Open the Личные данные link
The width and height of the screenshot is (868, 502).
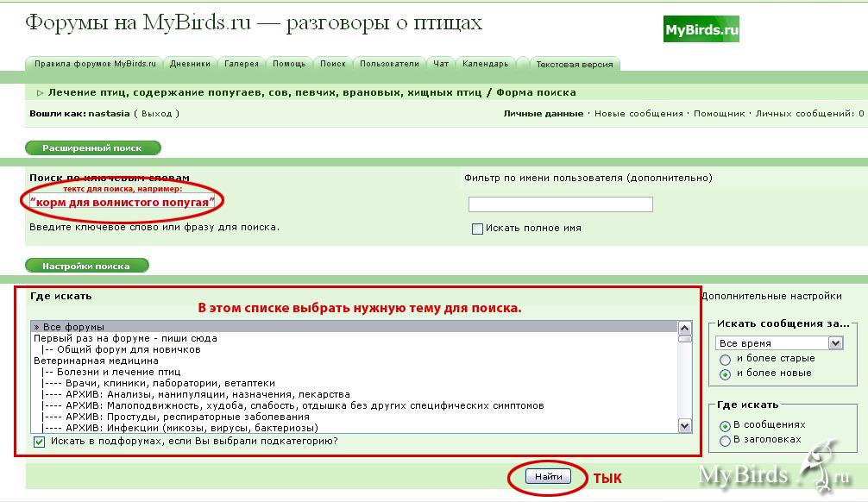coord(543,114)
